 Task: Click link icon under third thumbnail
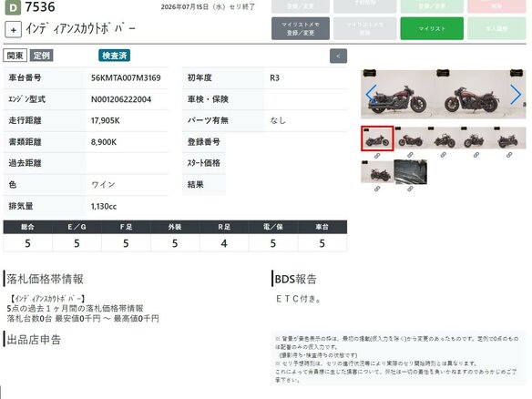click(x=443, y=156)
